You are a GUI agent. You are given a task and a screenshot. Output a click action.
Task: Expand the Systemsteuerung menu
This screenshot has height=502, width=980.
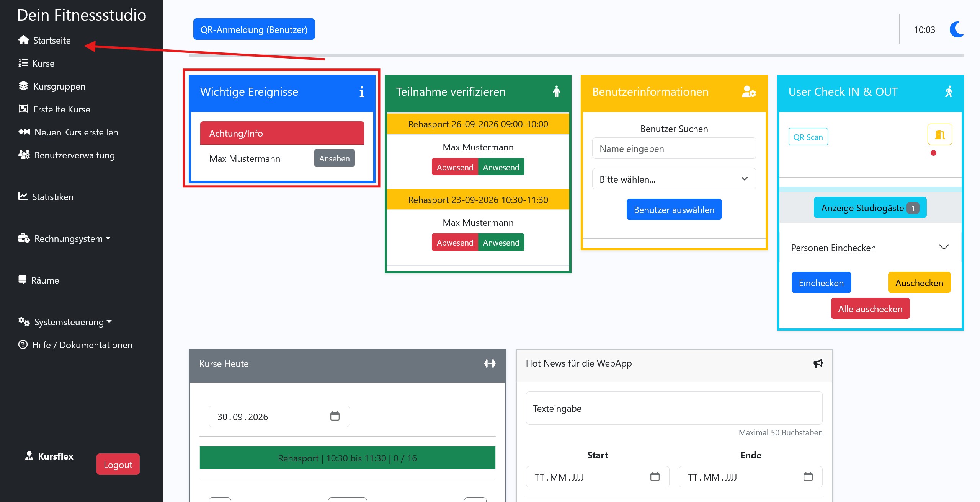(x=65, y=322)
